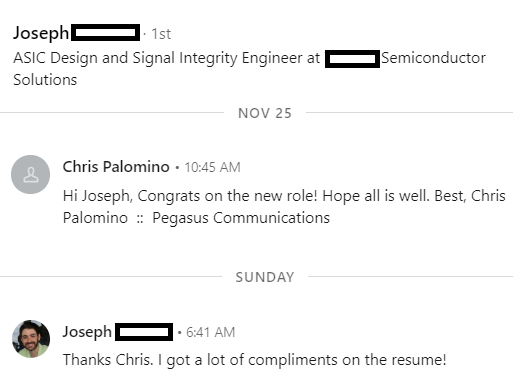Click the 'Thanks Chris' reply message

(254, 360)
